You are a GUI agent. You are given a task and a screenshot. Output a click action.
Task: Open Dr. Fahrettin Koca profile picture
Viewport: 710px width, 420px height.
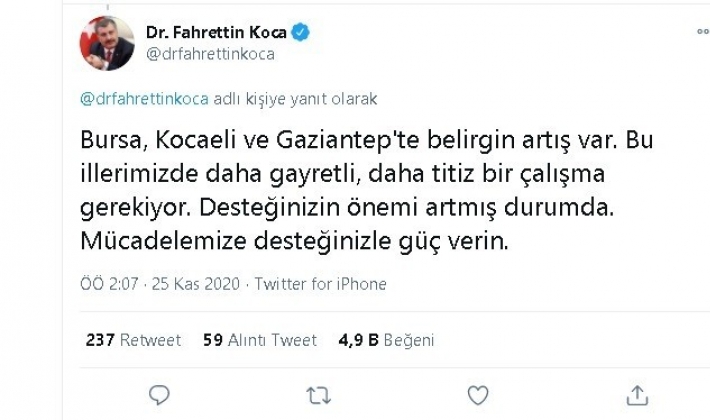tap(107, 43)
